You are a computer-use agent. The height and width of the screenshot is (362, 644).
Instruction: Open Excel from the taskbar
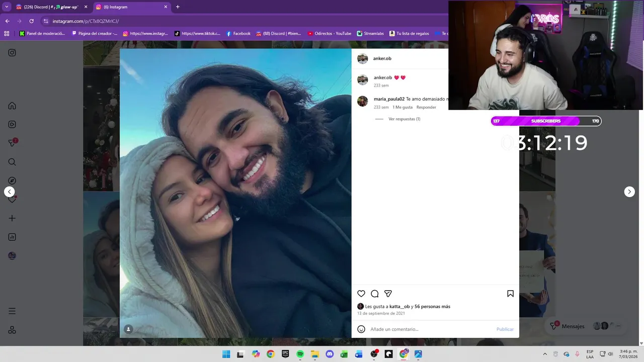click(344, 354)
